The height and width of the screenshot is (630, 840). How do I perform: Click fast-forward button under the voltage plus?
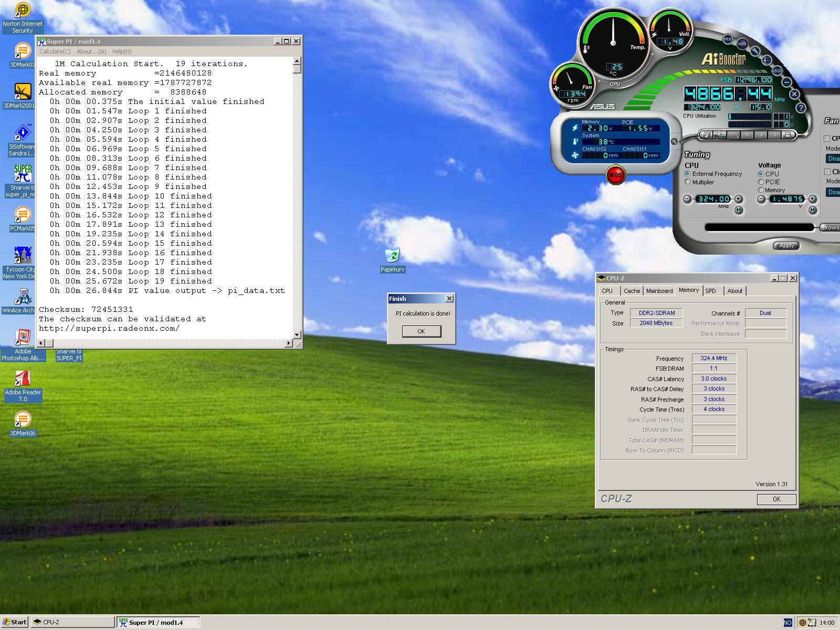[813, 210]
